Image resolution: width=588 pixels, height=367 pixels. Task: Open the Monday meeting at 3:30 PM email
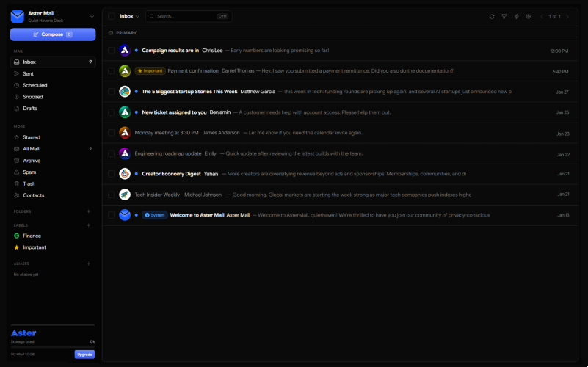click(x=340, y=133)
